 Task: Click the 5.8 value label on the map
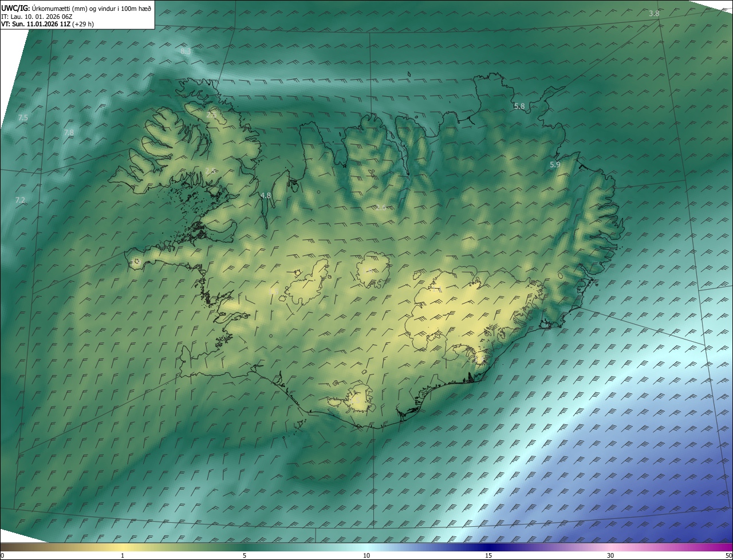coord(519,107)
